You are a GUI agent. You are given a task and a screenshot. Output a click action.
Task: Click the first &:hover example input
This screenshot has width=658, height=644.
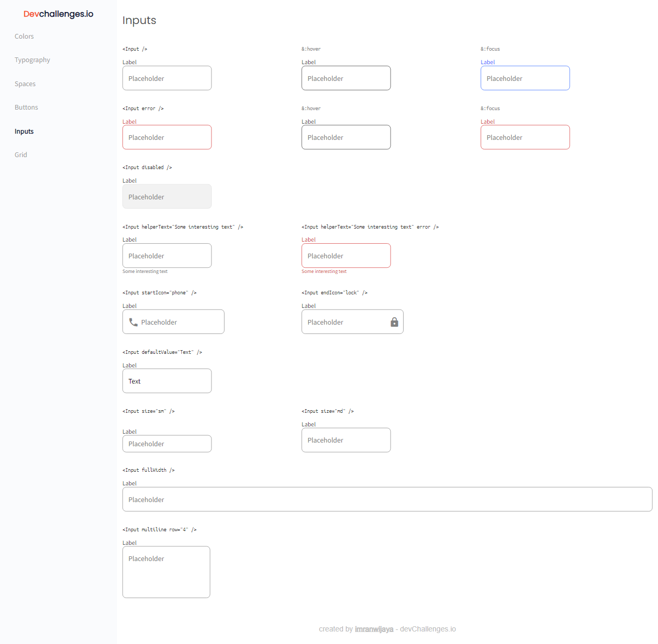(346, 78)
